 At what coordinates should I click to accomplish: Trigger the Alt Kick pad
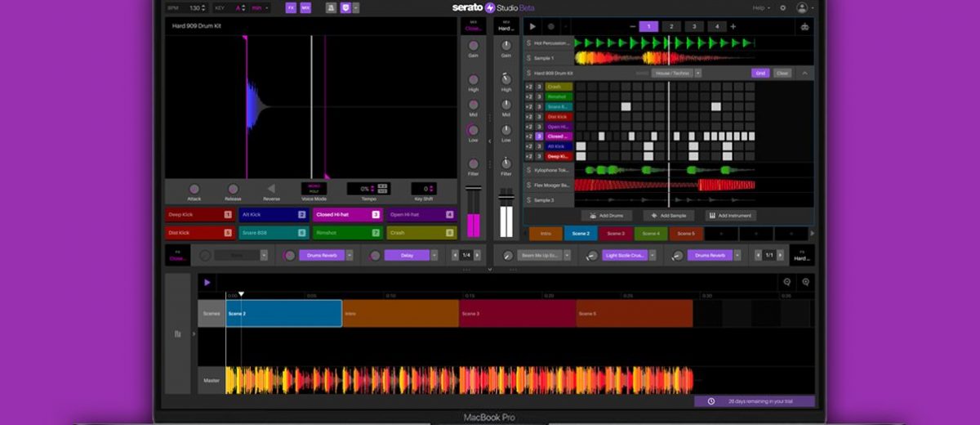pos(274,215)
